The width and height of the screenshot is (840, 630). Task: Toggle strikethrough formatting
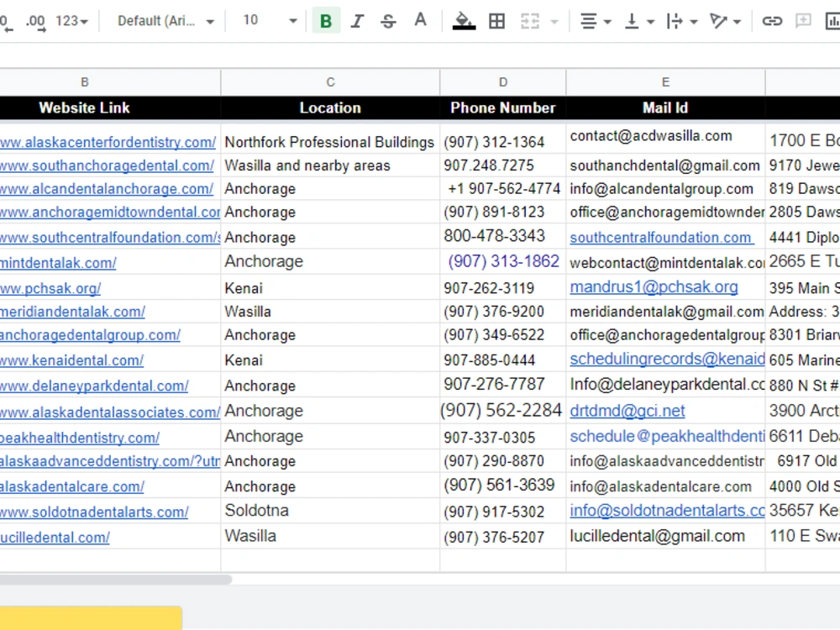click(388, 21)
